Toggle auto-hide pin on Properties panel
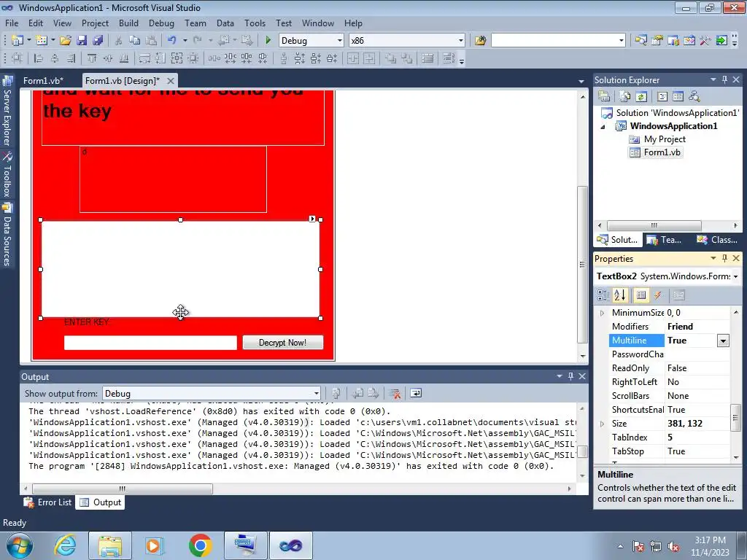This screenshot has width=747, height=560. coord(724,258)
